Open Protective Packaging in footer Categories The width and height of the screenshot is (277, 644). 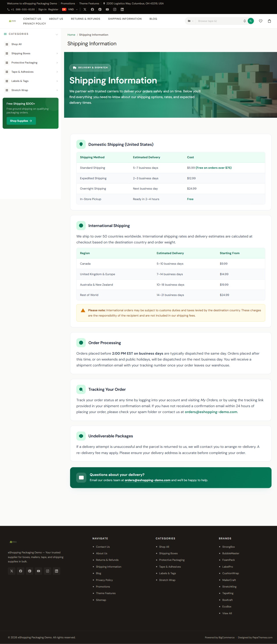172,560
